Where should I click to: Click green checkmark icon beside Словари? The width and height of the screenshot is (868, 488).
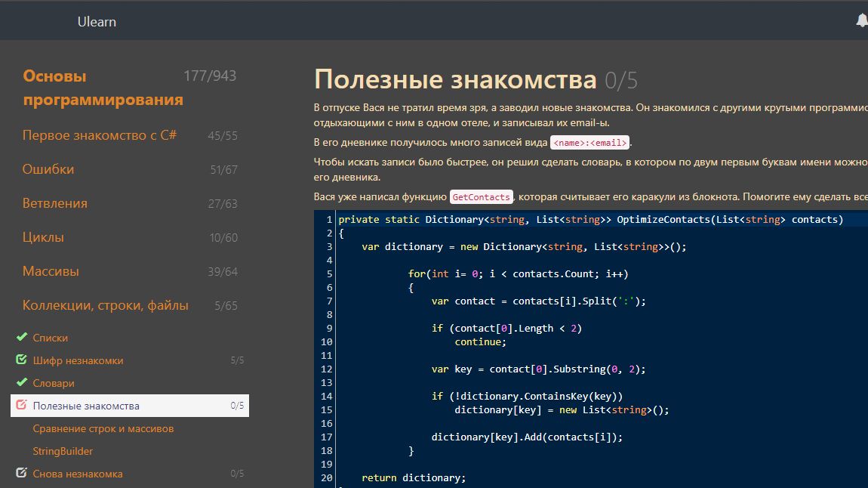click(x=22, y=382)
